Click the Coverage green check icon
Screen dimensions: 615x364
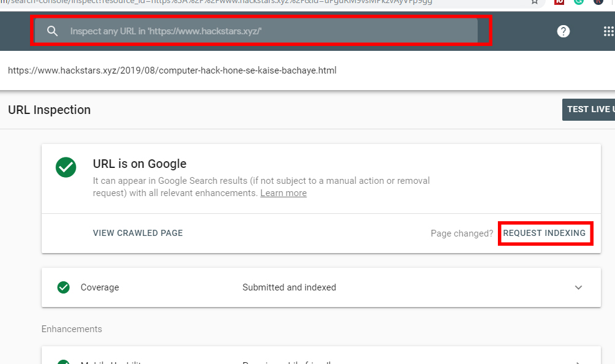pos(64,287)
